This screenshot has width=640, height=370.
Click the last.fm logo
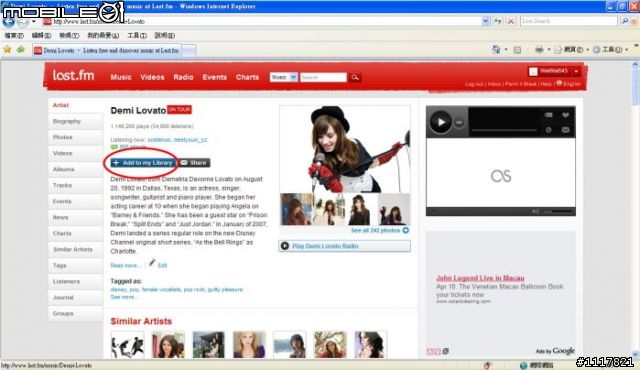(73, 75)
